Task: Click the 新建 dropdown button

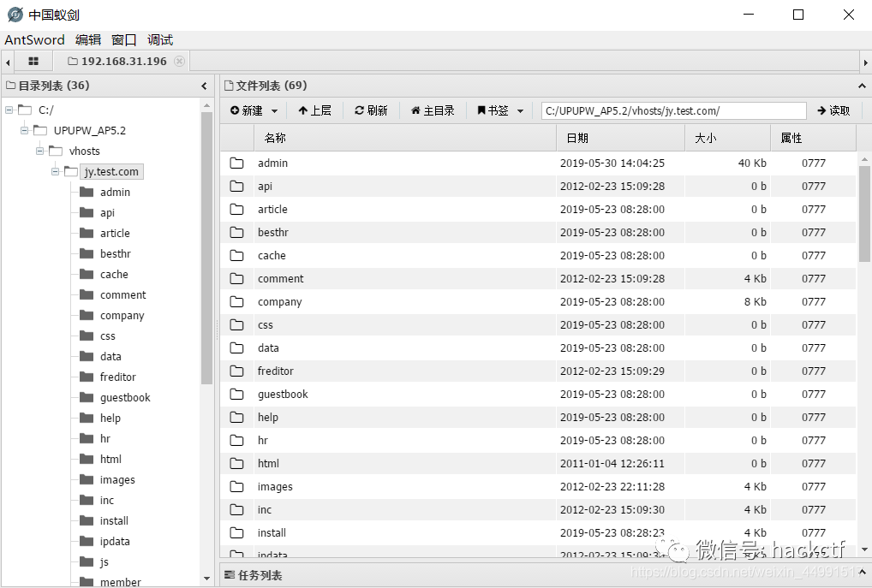Action: click(x=254, y=110)
